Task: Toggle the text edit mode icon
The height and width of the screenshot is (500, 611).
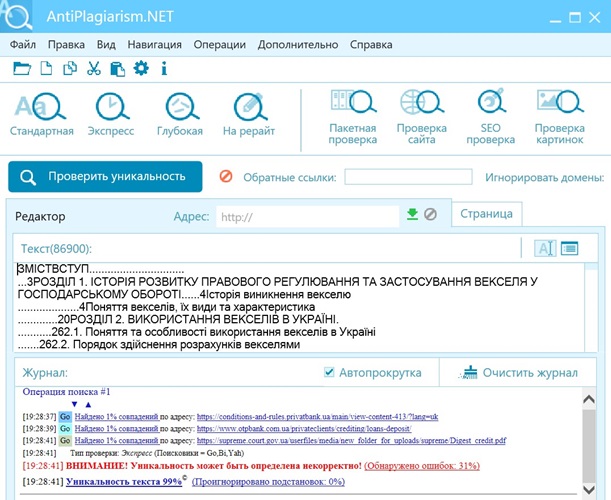Action: tap(545, 248)
